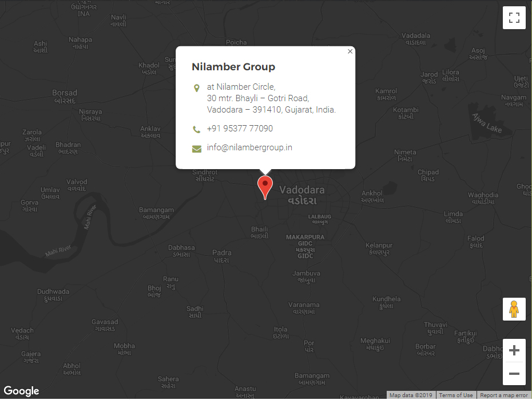532x400 pixels.
Task: Click the Gavasad place label
Action: click(x=105, y=325)
